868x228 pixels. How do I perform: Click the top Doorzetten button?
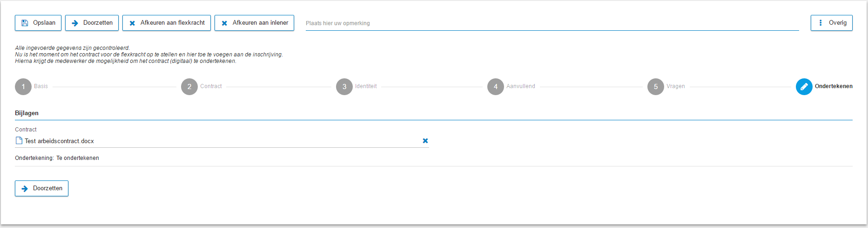click(92, 23)
